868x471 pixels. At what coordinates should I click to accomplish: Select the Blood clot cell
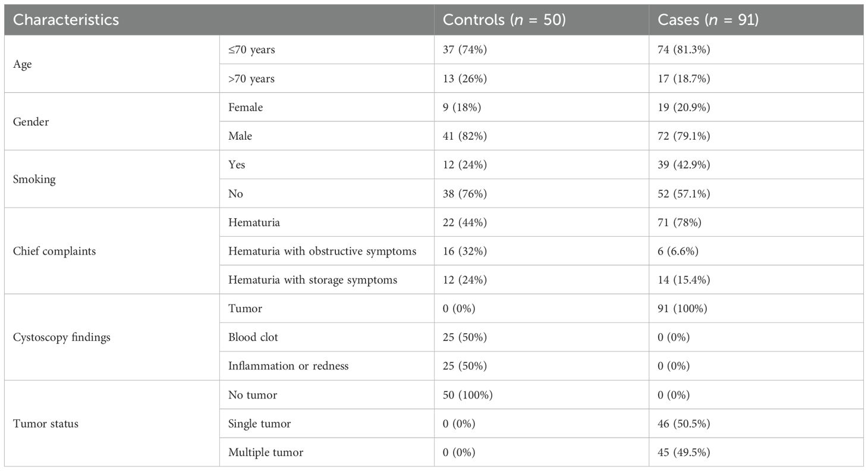253,337
